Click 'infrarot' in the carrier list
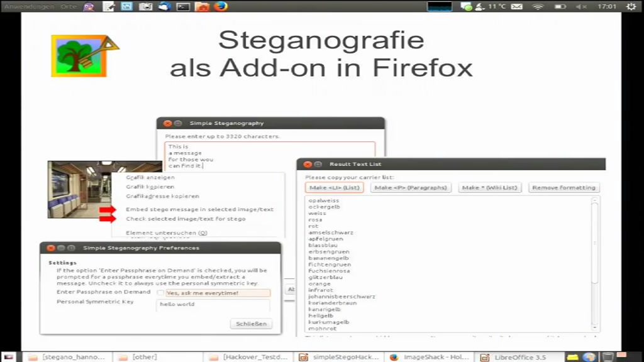The height and width of the screenshot is (362, 644). click(320, 290)
